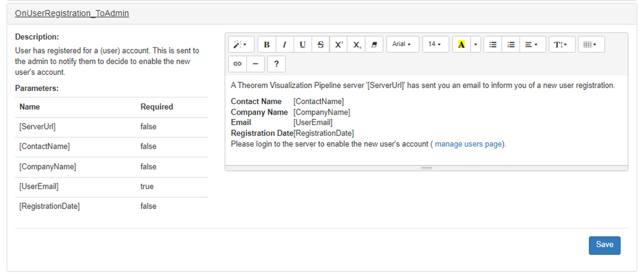Image resolution: width=644 pixels, height=274 pixels.
Task: Open the font size 14 dropdown
Action: pyautogui.click(x=435, y=45)
